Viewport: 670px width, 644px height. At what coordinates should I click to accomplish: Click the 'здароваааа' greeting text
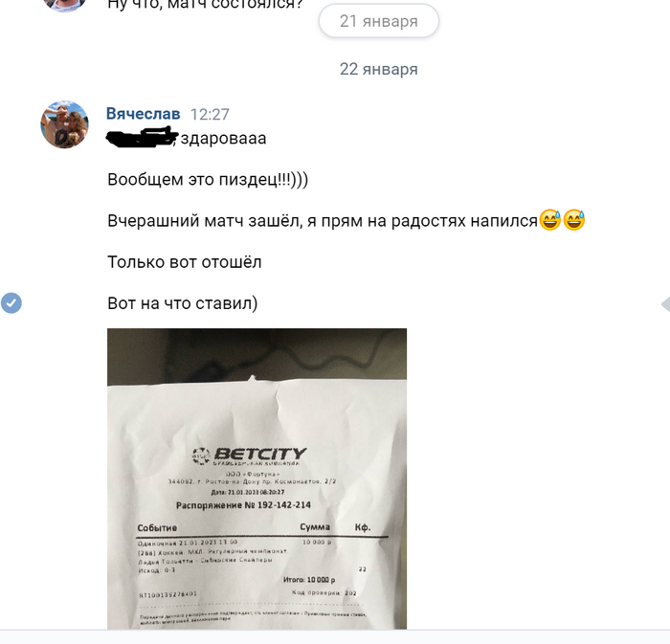point(223,139)
